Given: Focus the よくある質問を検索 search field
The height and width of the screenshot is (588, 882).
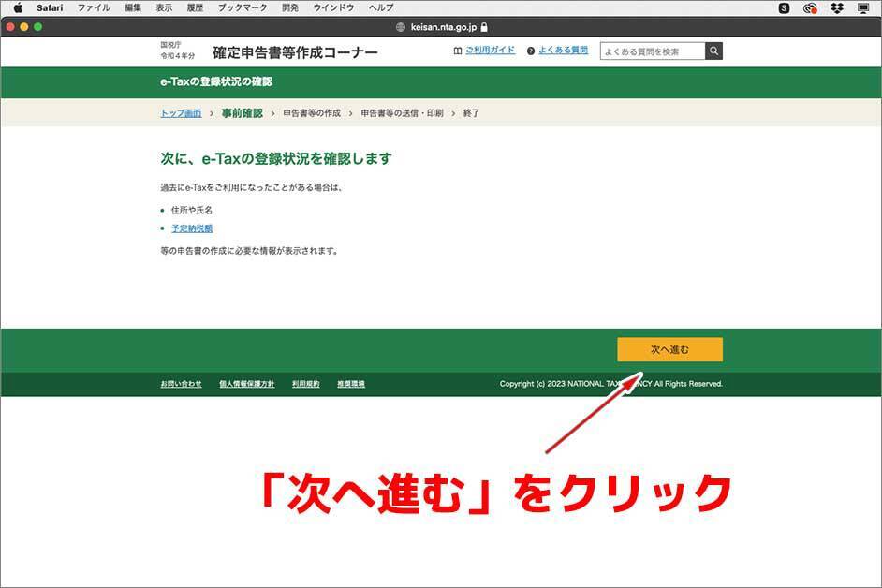Looking at the screenshot, I should 653,51.
